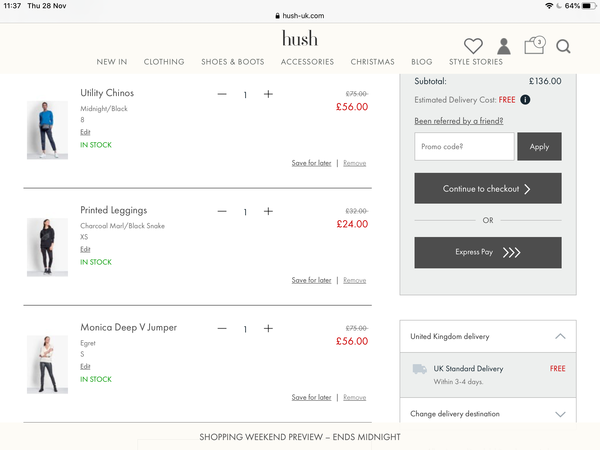600x450 pixels.
Task: Go to the Christmas section
Action: click(x=372, y=62)
